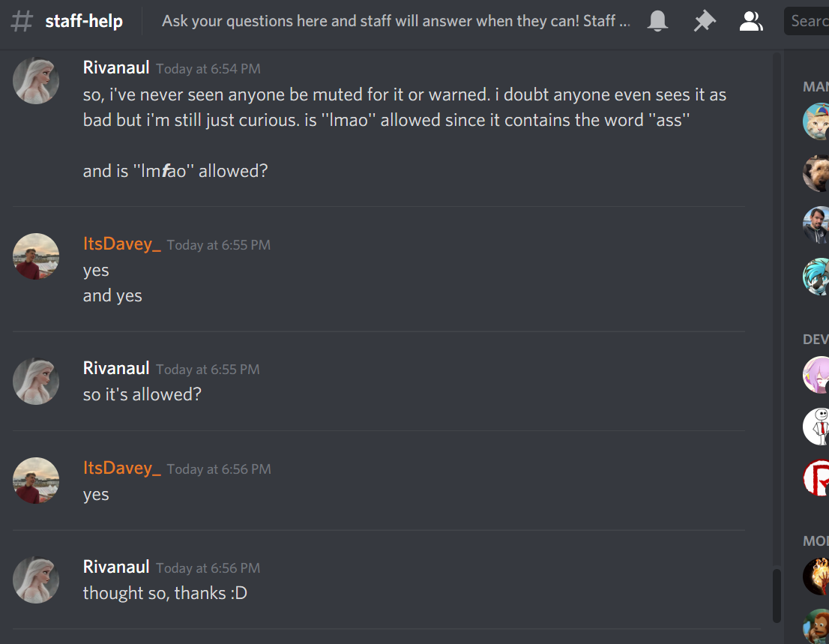Viewport: 829px width, 644px height.
Task: Click the channel hashtag icon
Action: (22, 21)
